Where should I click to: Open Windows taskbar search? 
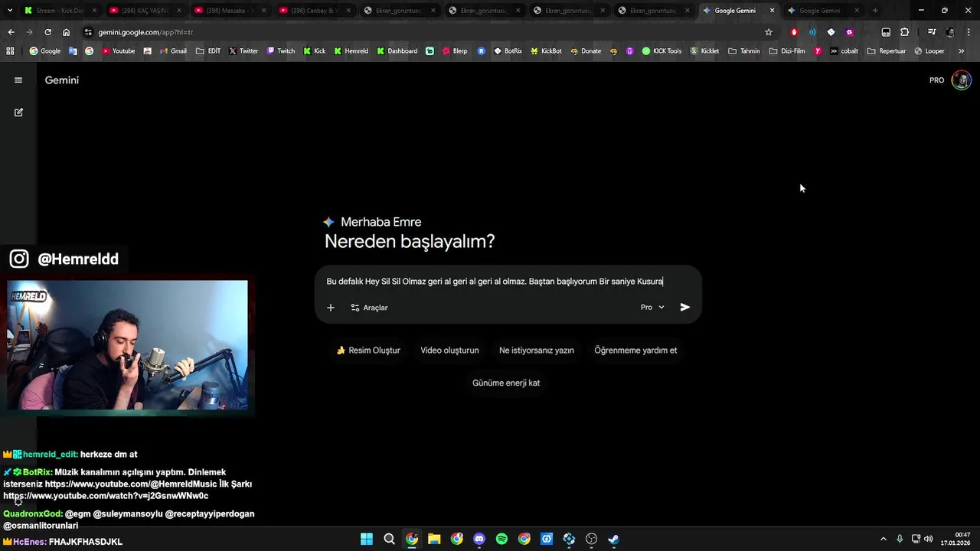coord(389,539)
